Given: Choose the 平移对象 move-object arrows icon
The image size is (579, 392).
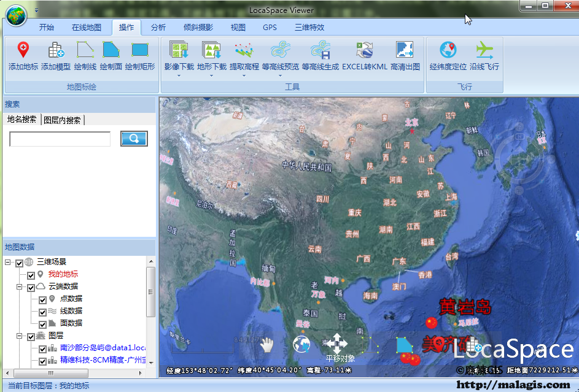Looking at the screenshot, I should (x=336, y=344).
